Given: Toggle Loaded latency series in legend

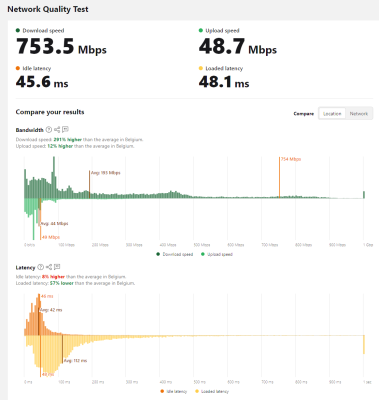Looking at the screenshot, I should tap(212, 391).
